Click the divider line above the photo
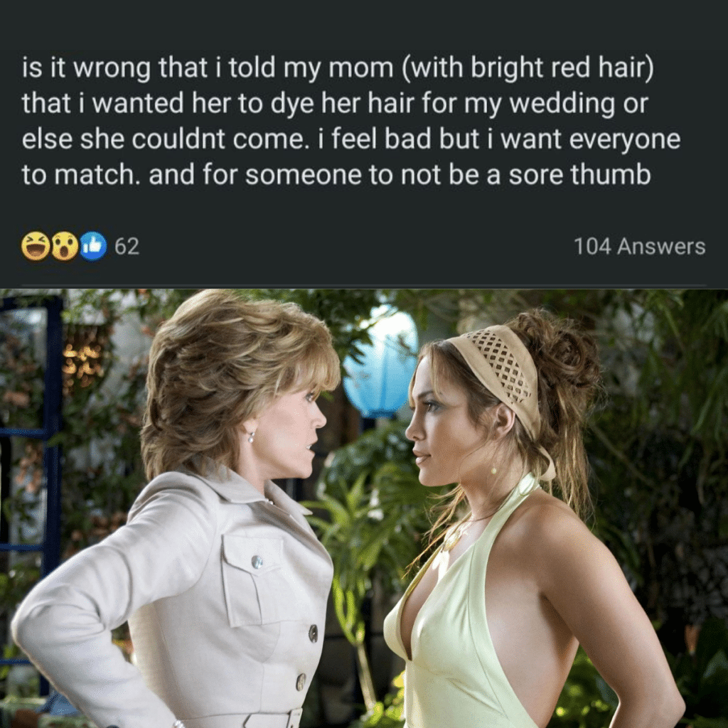The image size is (728, 728). tap(364, 285)
